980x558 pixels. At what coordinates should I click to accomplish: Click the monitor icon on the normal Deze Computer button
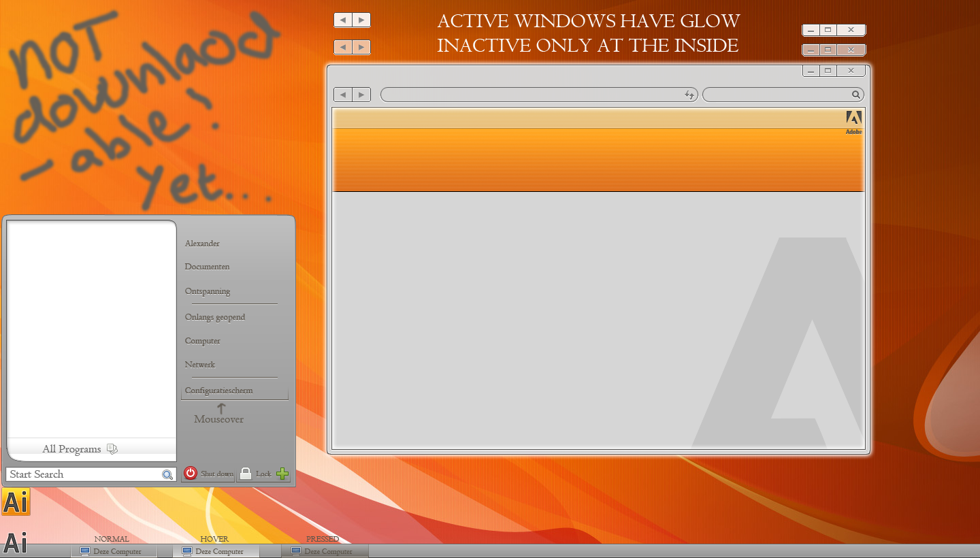point(85,551)
